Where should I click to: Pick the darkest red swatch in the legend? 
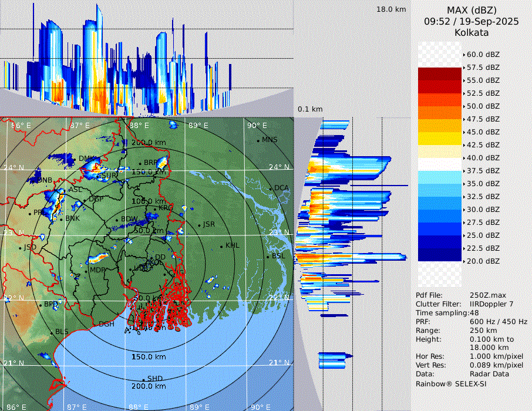(439, 73)
